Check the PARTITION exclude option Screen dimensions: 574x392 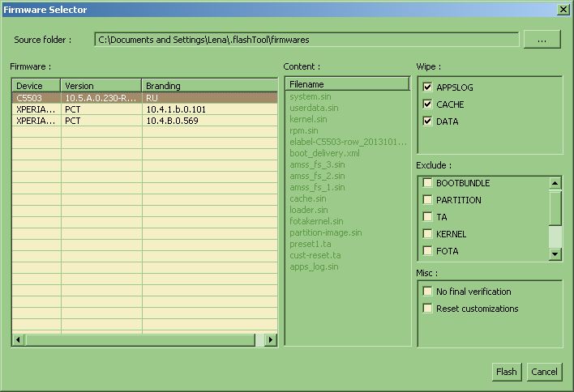[427, 200]
